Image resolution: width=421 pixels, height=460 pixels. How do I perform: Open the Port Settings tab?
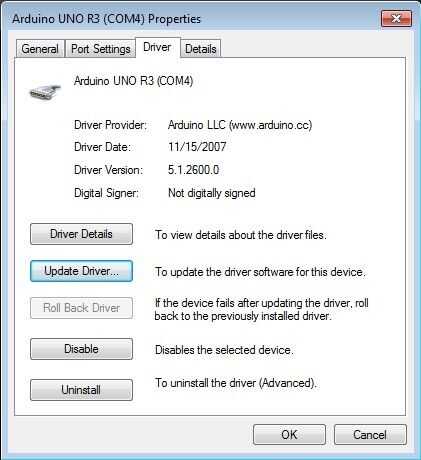tap(100, 49)
